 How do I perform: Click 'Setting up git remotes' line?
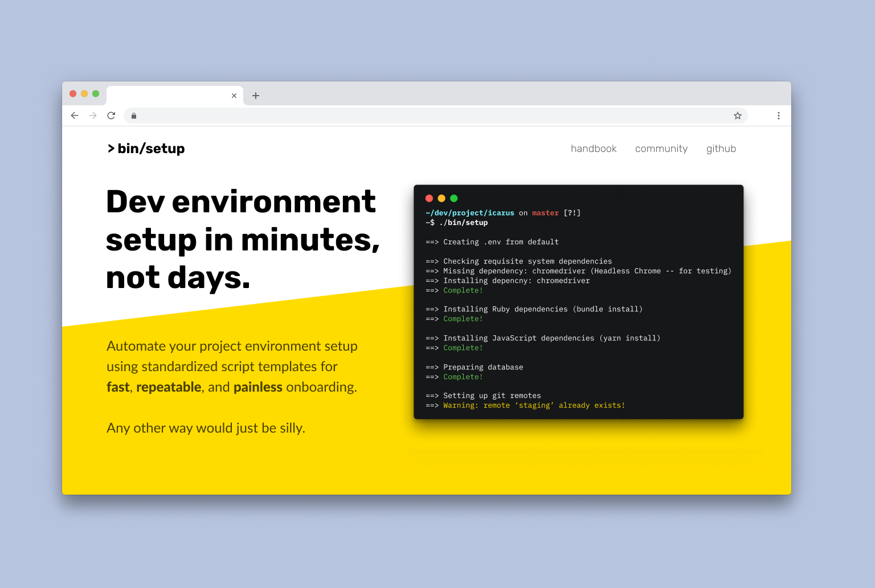[x=484, y=396]
